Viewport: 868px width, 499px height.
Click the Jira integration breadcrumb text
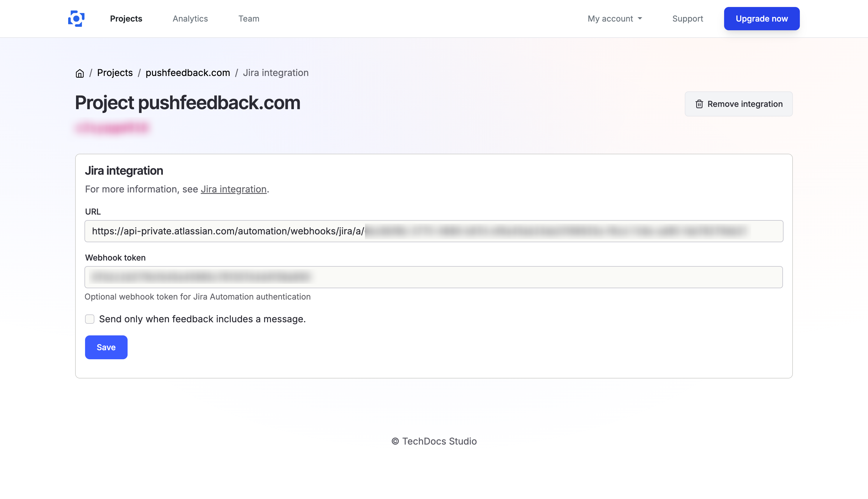pyautogui.click(x=276, y=73)
